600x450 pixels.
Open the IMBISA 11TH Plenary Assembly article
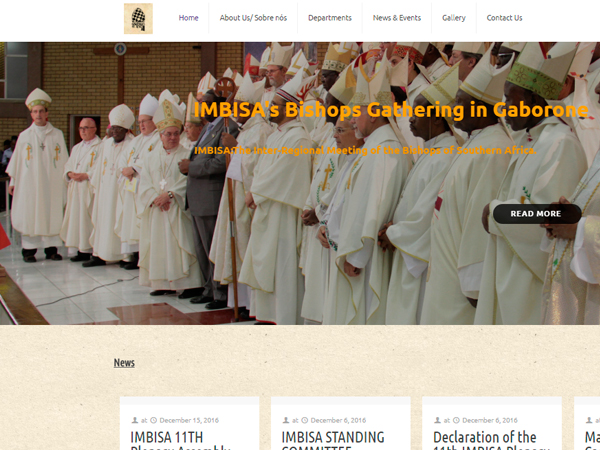(x=180, y=441)
